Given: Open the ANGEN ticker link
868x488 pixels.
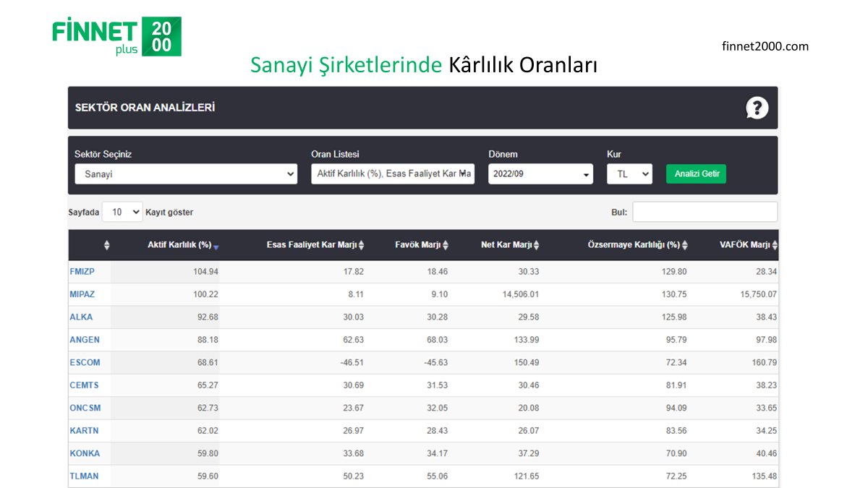Looking at the screenshot, I should click(85, 340).
